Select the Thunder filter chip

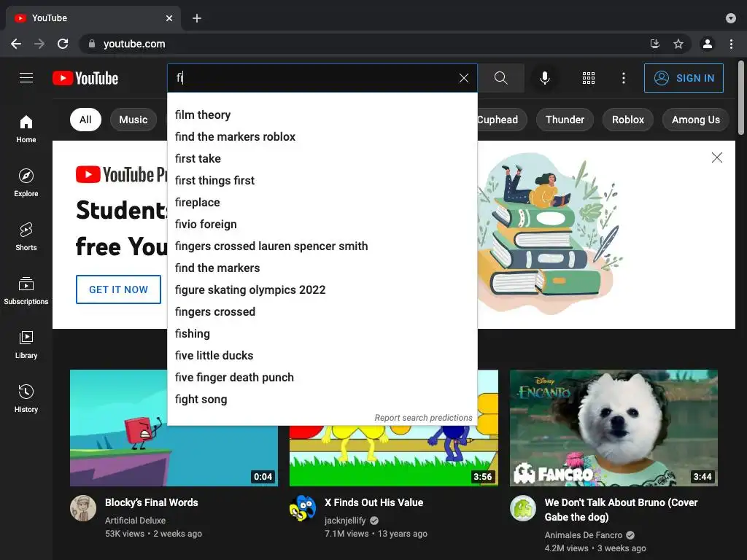tap(565, 120)
